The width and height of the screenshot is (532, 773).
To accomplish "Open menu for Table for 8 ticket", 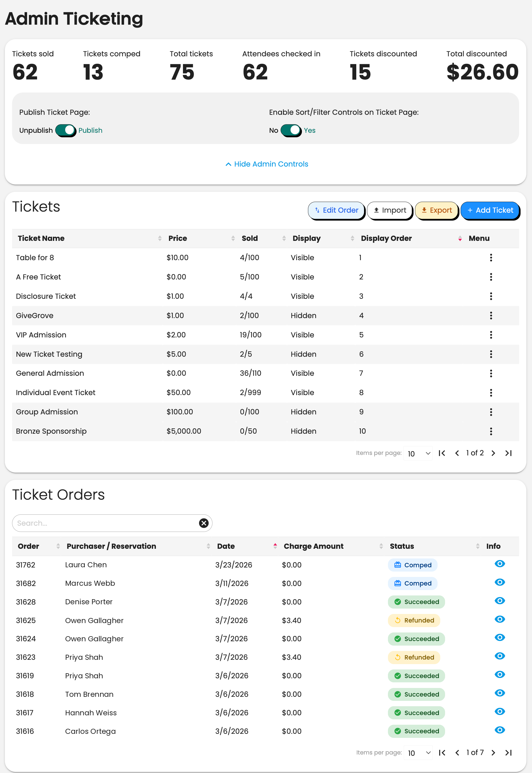I will click(491, 257).
